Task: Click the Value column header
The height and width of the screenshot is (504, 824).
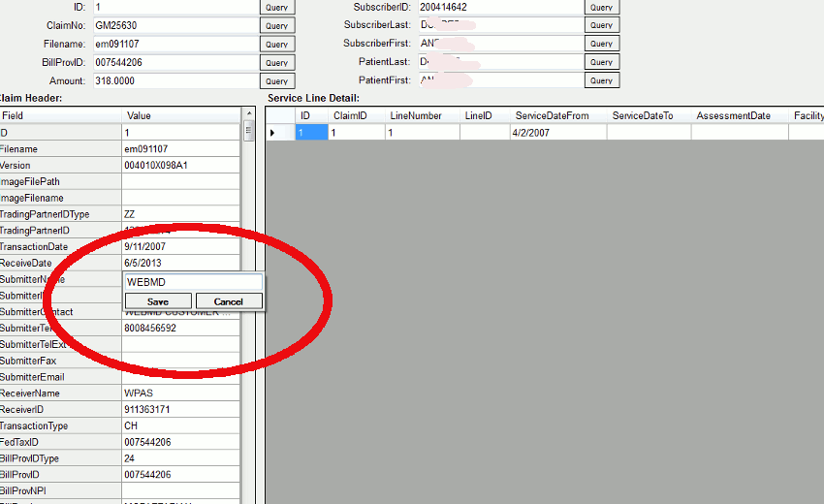Action: [179, 115]
